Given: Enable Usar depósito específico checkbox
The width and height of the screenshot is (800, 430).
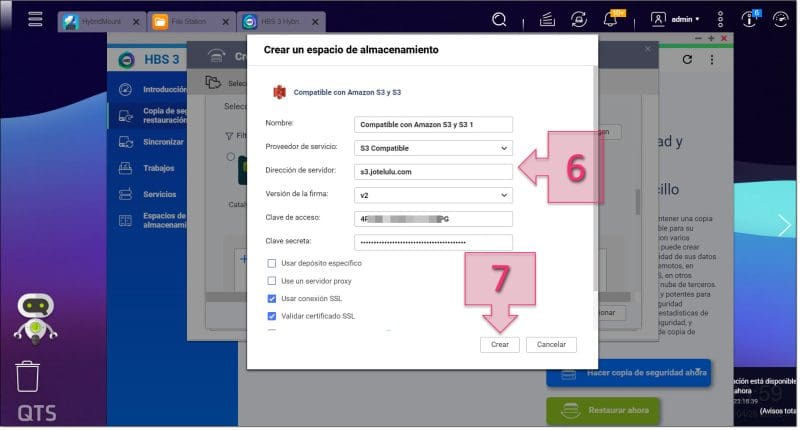Looking at the screenshot, I should click(271, 263).
